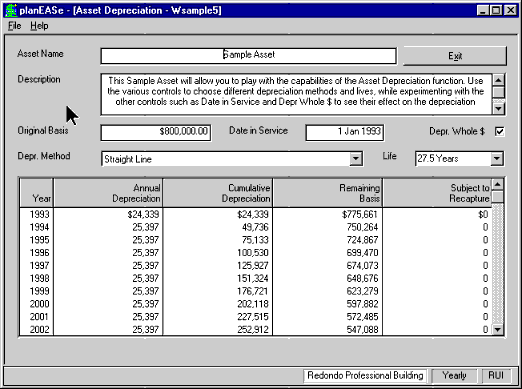
Task: Open the Life dropdown arrow
Action: click(497, 159)
